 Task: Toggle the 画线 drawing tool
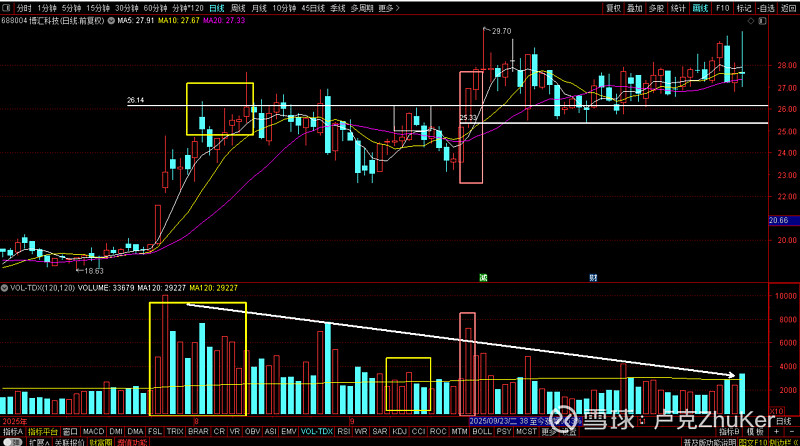[x=700, y=8]
